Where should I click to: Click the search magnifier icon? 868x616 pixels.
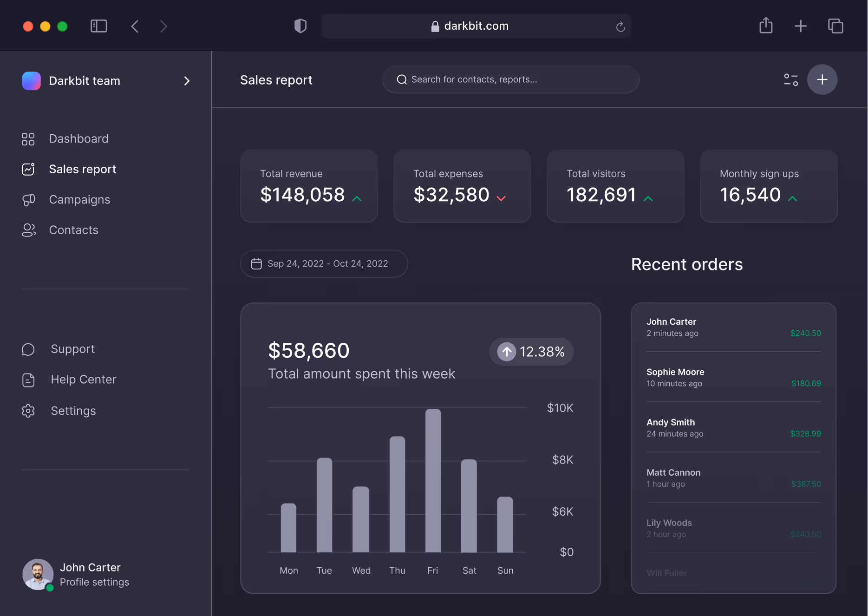click(401, 79)
